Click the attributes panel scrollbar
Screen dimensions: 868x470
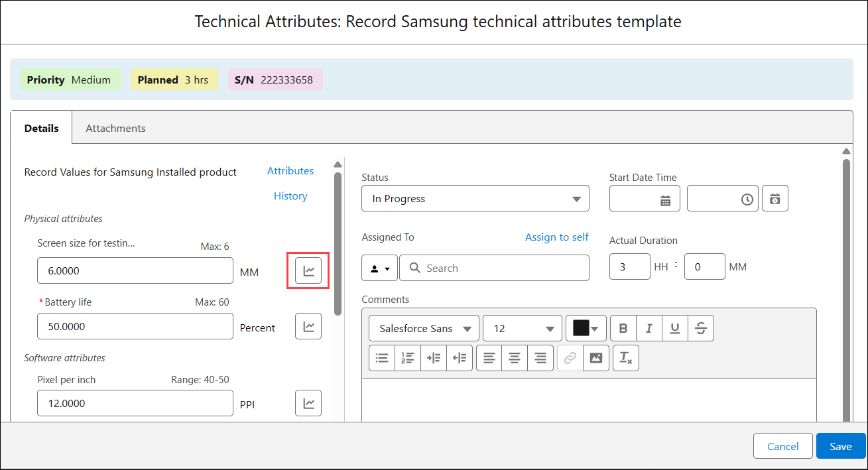pos(338,244)
